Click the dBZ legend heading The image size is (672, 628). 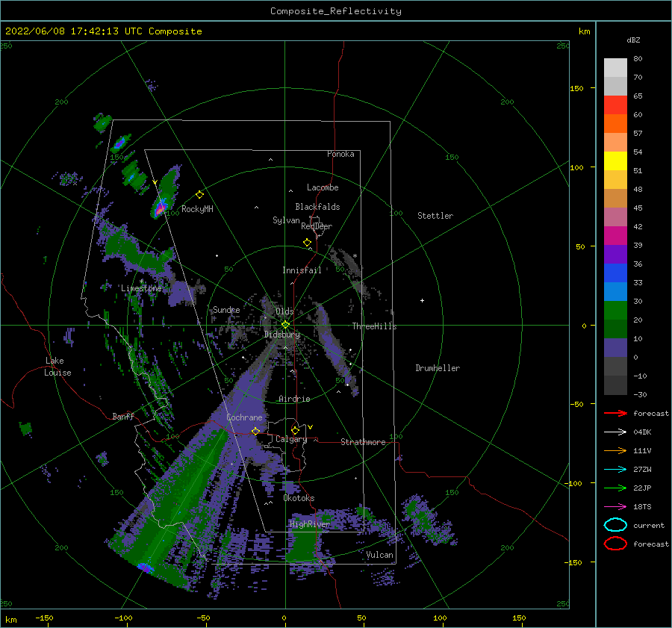pyautogui.click(x=633, y=40)
